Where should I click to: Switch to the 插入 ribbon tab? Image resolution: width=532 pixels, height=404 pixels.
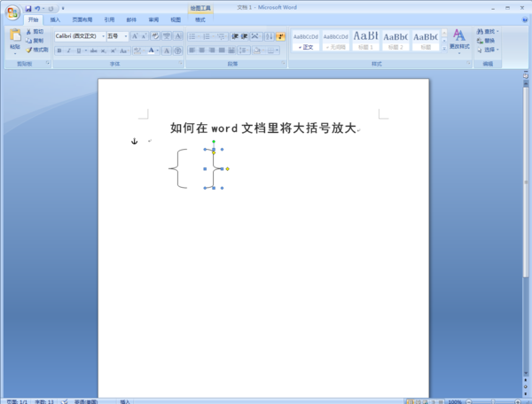[55, 19]
